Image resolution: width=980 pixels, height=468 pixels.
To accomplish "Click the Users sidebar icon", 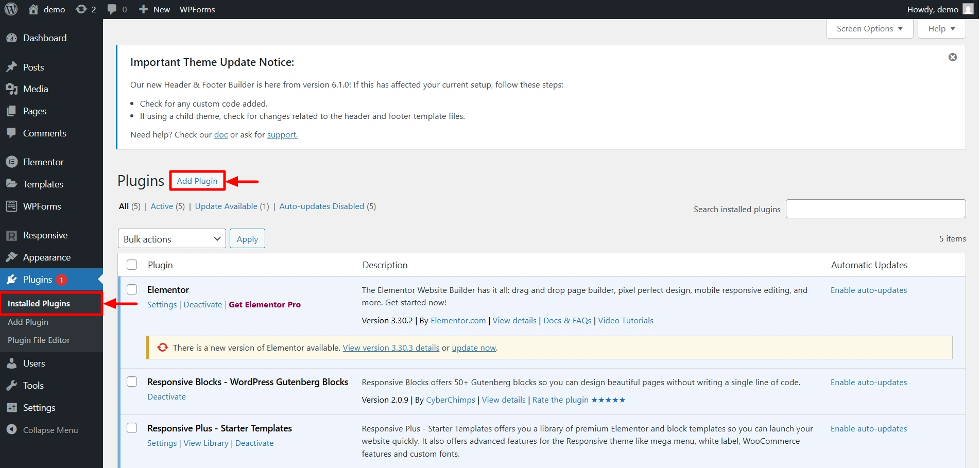I will point(11,363).
